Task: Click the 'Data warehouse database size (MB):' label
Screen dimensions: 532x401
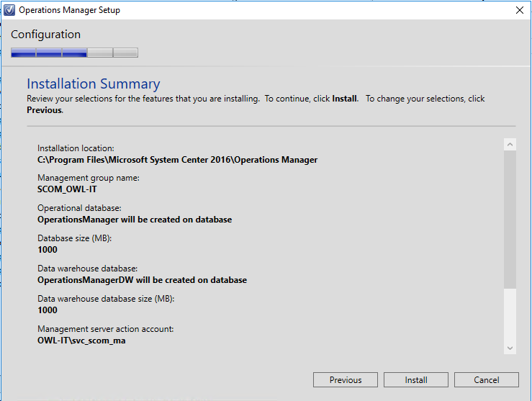Action: 106,299
